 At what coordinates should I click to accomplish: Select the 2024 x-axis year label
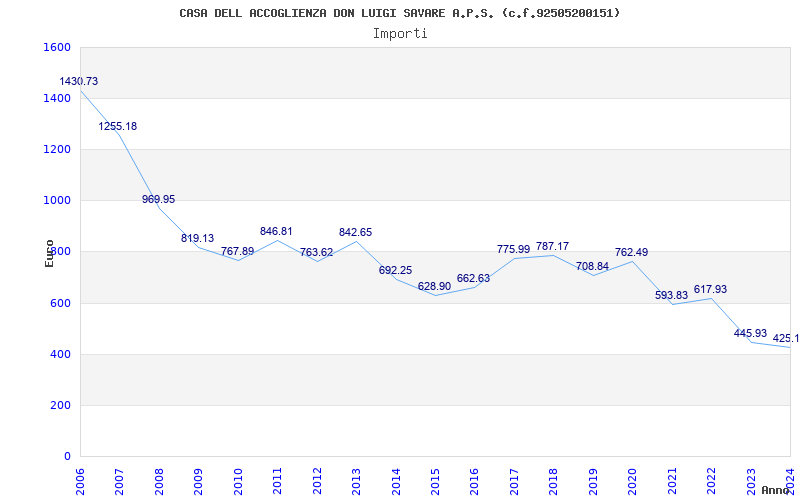pos(790,482)
